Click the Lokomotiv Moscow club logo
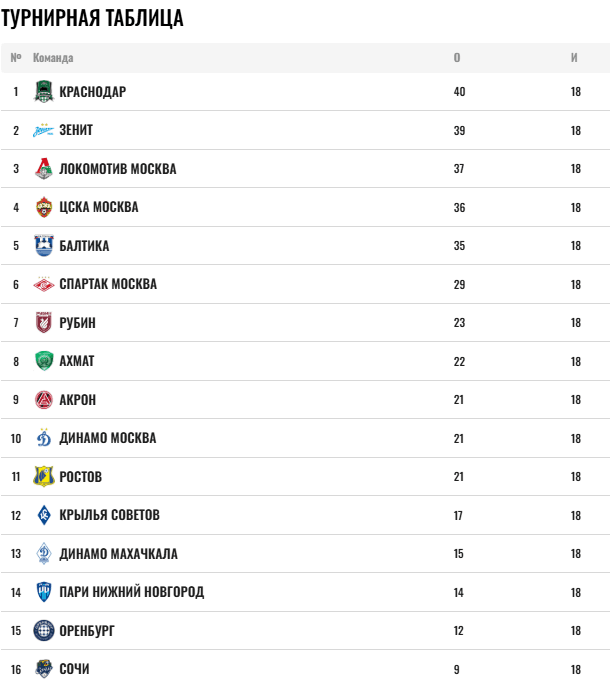The width and height of the screenshot is (610, 685). click(x=43, y=169)
